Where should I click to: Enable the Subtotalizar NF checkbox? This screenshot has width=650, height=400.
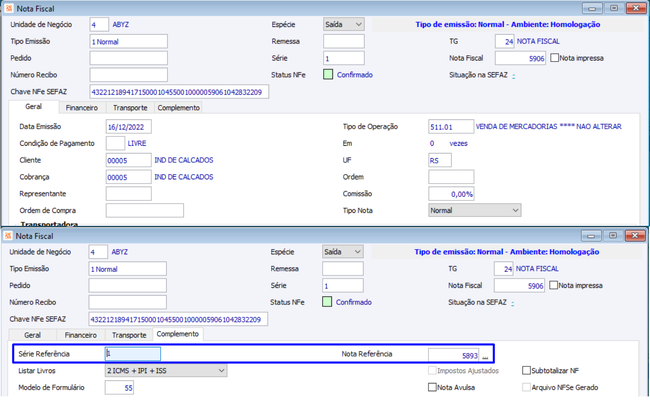coord(526,370)
